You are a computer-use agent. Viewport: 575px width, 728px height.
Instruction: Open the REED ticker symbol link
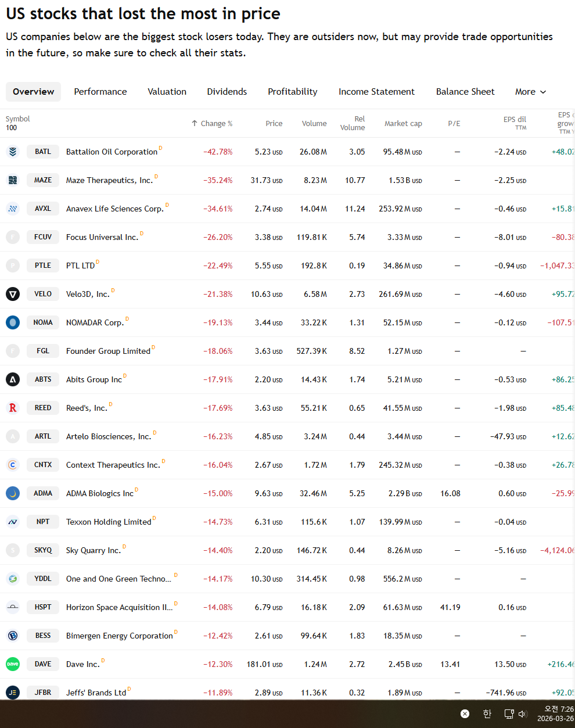43,408
